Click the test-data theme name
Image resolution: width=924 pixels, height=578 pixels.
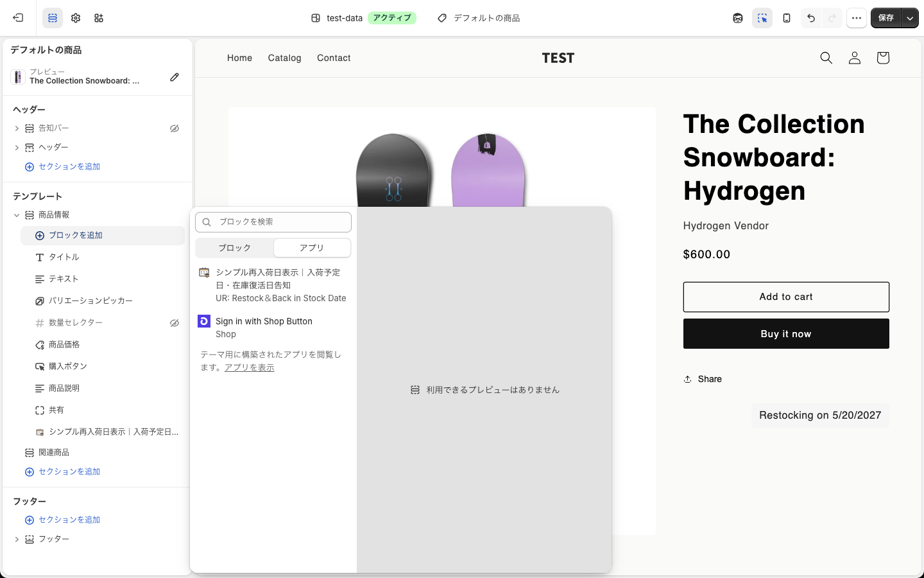(345, 18)
